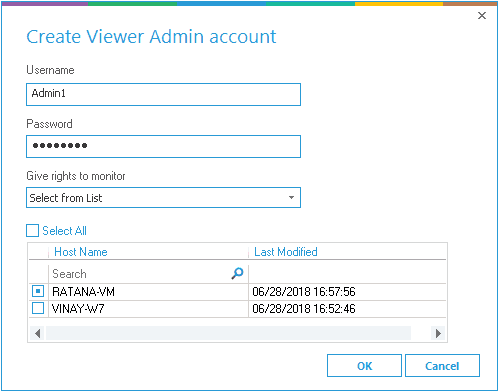Click the Cancel button

tap(442, 366)
